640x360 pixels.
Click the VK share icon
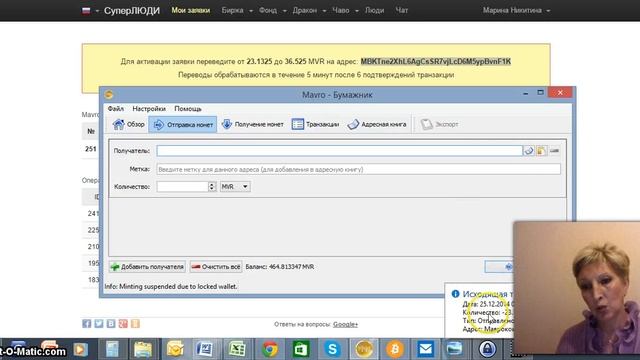coord(111,324)
